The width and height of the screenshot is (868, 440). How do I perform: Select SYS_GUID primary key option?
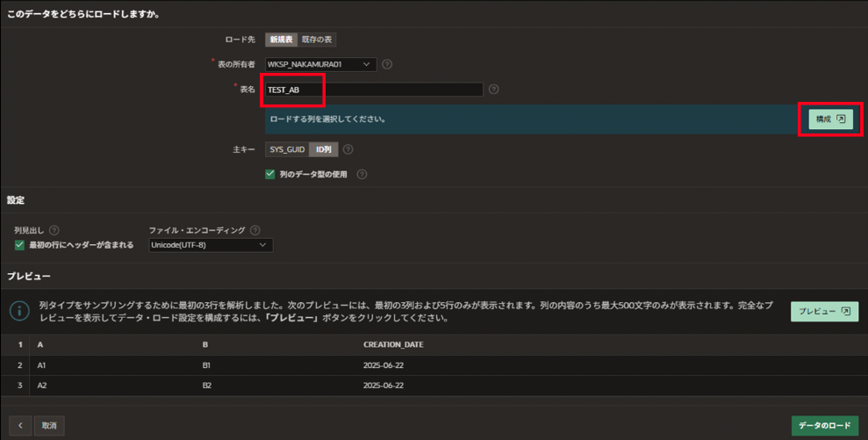pos(287,150)
